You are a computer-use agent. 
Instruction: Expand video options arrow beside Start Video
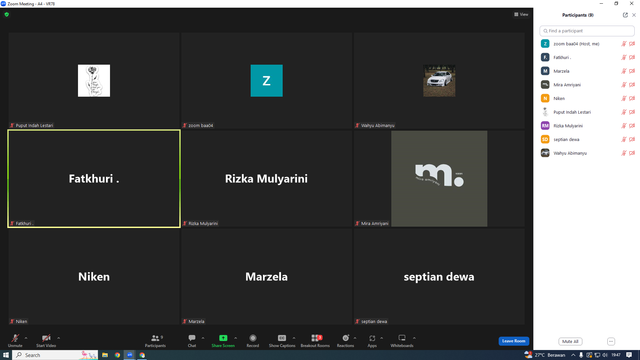pyautogui.click(x=58, y=338)
